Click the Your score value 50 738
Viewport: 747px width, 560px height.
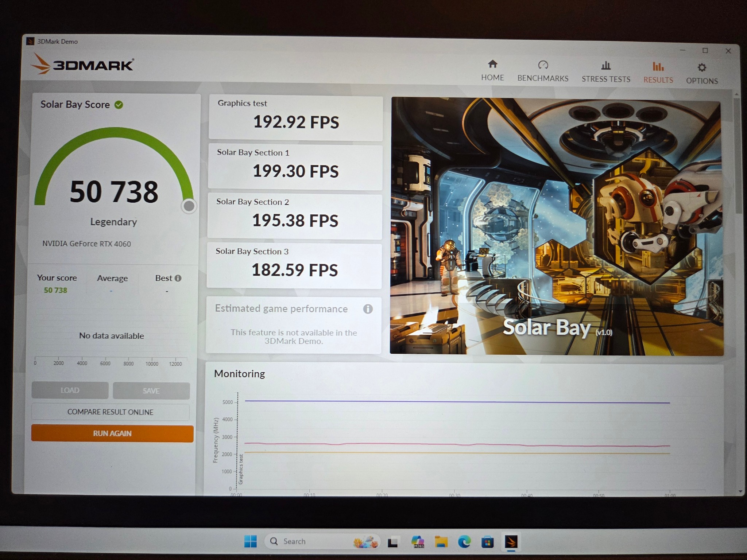55,290
